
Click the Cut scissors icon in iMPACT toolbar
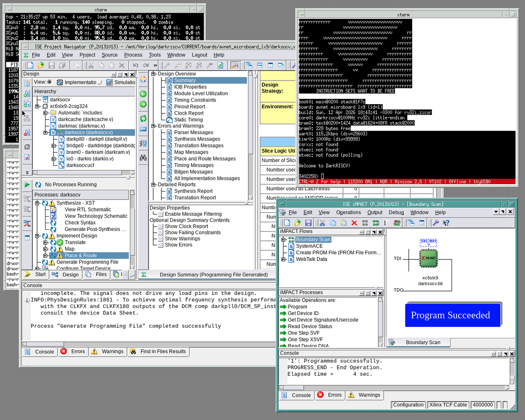(322, 223)
